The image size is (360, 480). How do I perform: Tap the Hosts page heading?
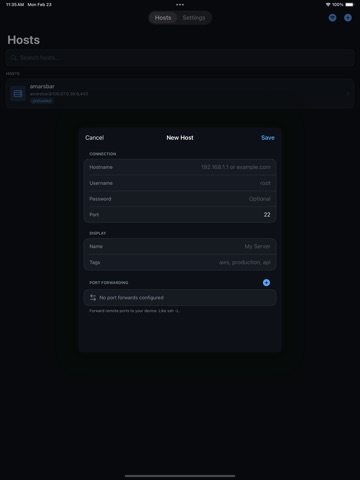24,40
